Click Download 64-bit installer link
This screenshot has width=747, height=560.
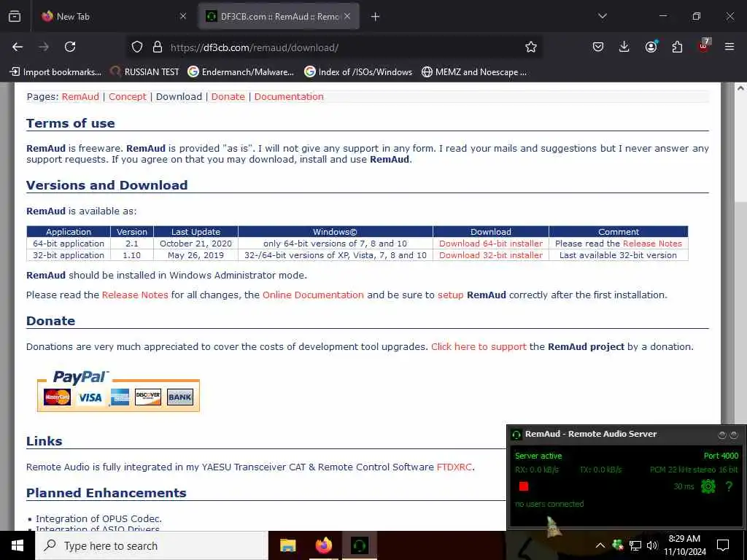coord(491,244)
